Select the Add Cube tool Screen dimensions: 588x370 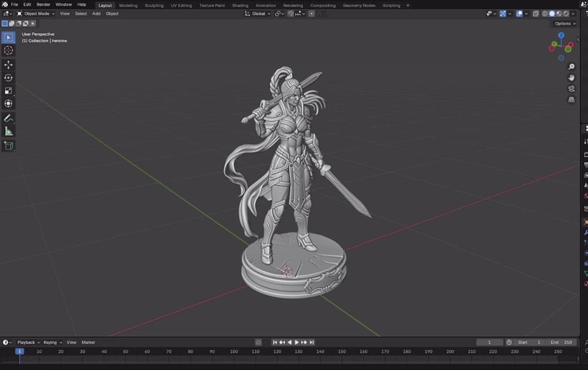8,146
